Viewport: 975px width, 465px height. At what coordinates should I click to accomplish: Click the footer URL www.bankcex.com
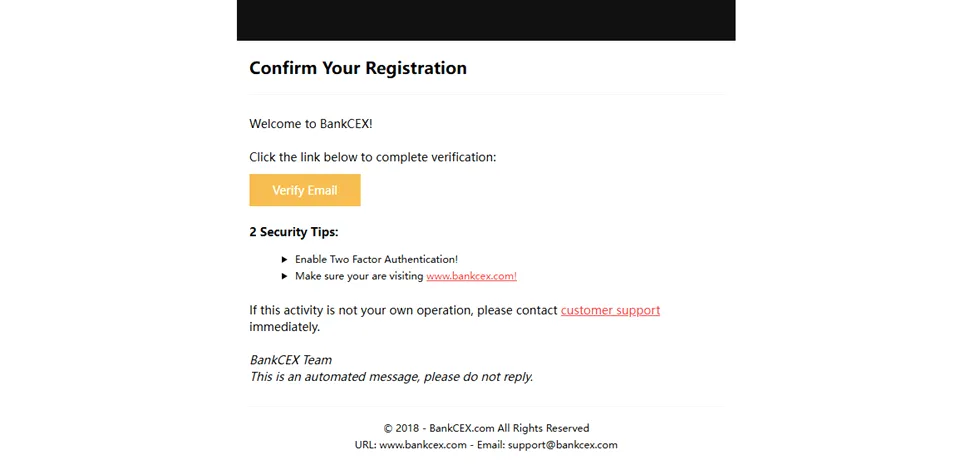pos(423,445)
